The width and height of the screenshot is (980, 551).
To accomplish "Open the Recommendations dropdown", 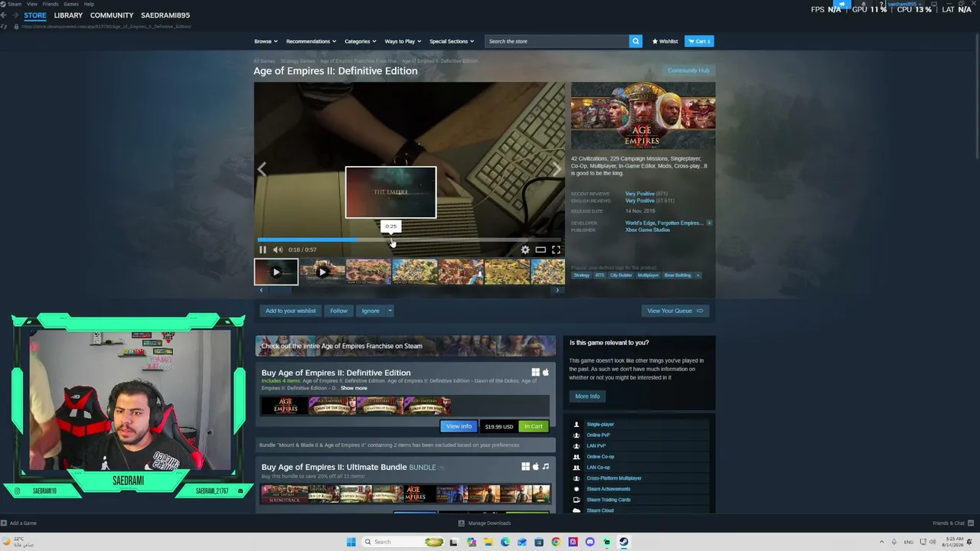I will click(311, 41).
